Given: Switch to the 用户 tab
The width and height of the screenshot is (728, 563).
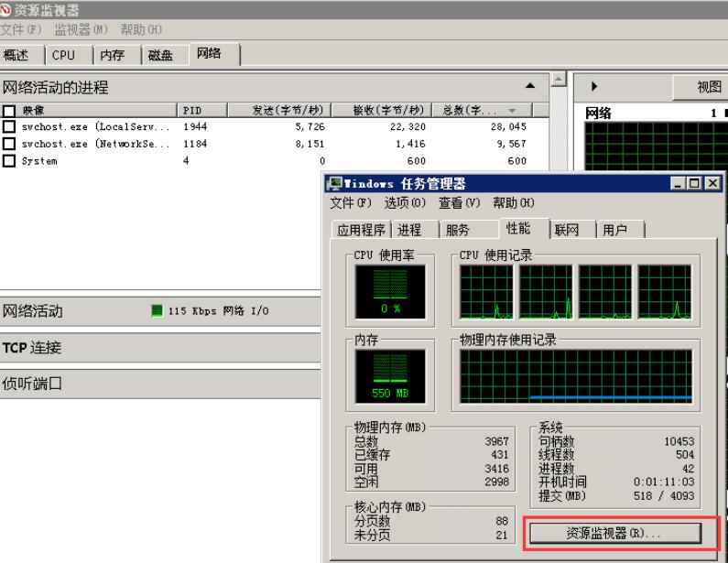Looking at the screenshot, I should pos(621,230).
